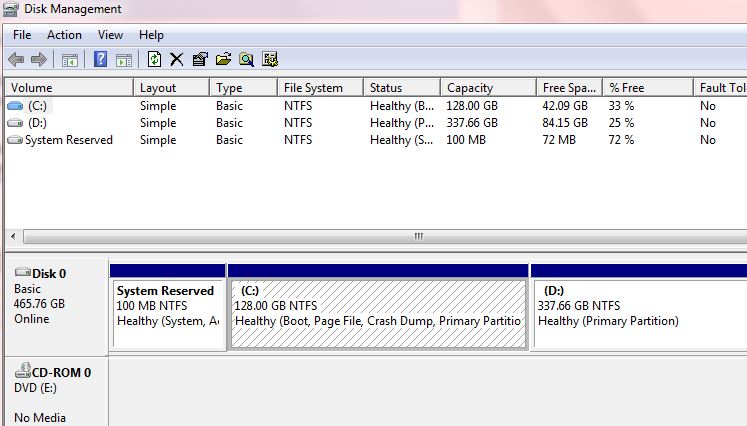Screen dimensions: 747x426
Task: Click the Refresh toolbar icon
Action: coord(154,59)
